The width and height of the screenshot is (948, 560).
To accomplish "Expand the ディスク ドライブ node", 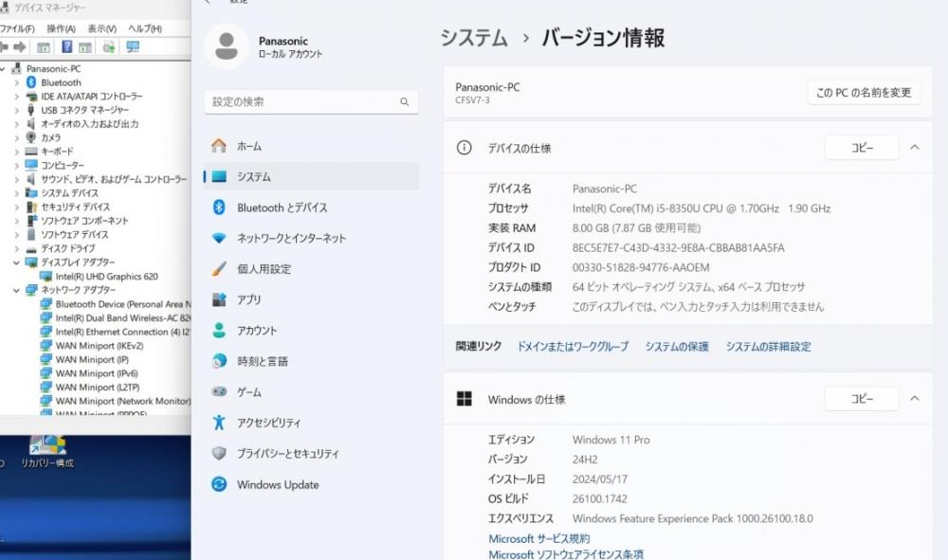I will point(17,248).
